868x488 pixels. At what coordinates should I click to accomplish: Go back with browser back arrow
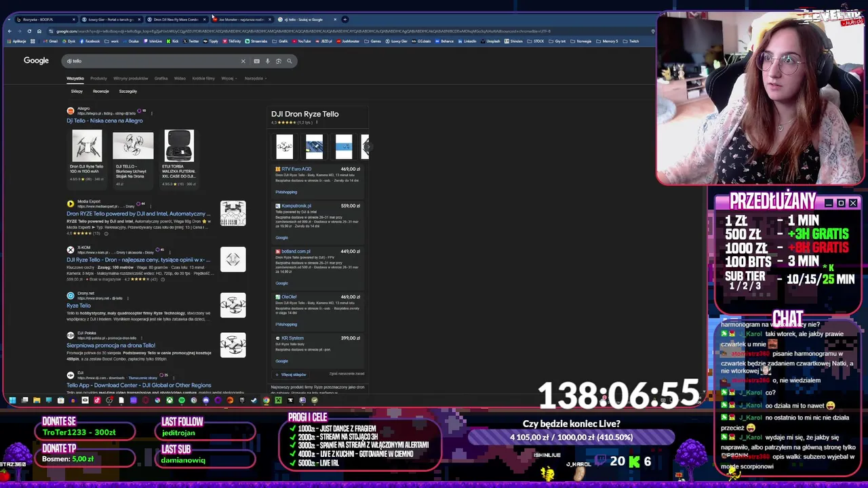point(9,31)
